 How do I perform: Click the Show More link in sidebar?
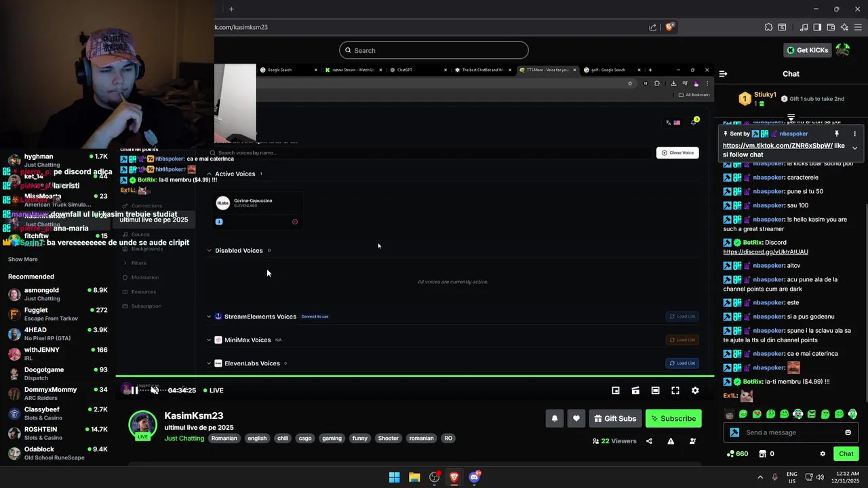23,260
